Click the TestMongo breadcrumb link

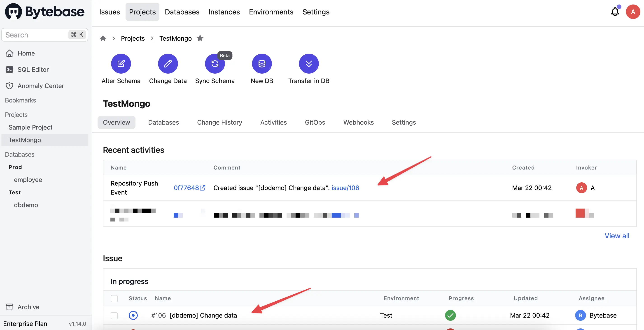pyautogui.click(x=175, y=38)
